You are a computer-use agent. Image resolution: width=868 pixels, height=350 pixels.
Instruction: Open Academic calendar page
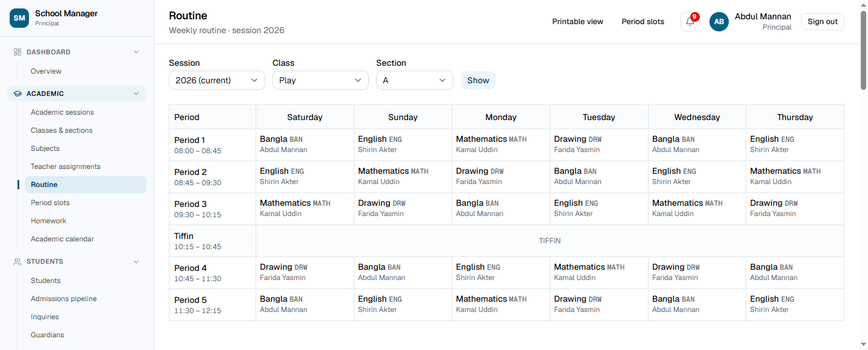[x=85, y=239]
